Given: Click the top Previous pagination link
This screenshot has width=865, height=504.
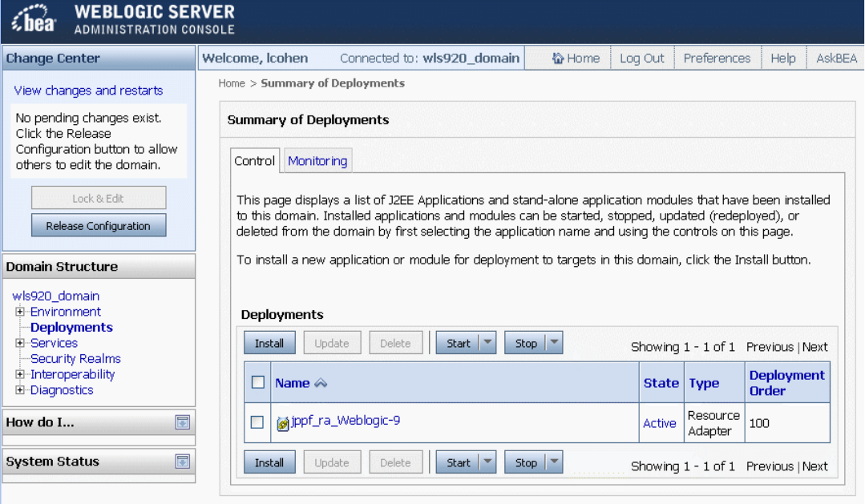Looking at the screenshot, I should (770, 347).
